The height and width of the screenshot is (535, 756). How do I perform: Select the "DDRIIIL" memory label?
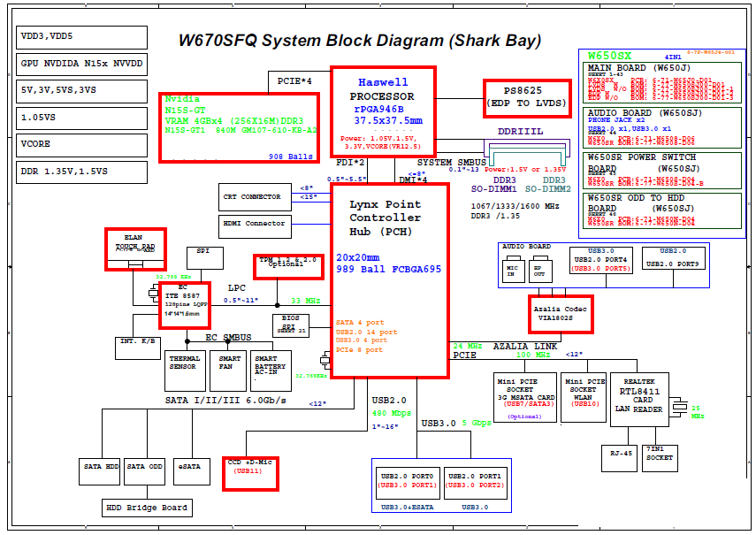tap(520, 131)
